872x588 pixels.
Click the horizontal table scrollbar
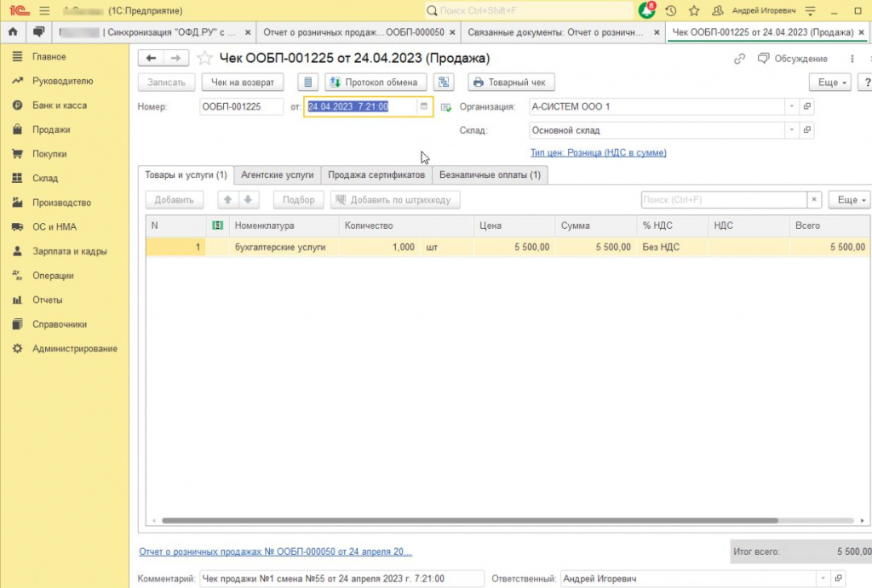tap(469, 521)
